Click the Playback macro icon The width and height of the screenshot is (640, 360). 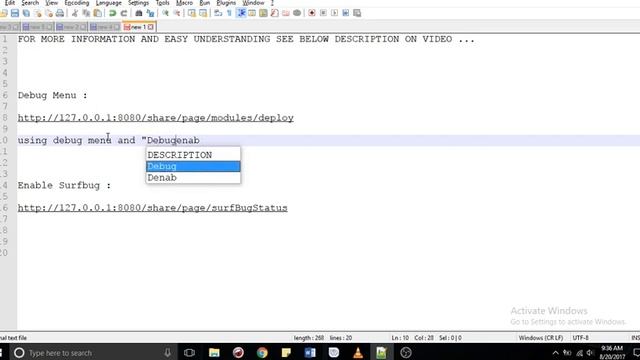point(334,13)
